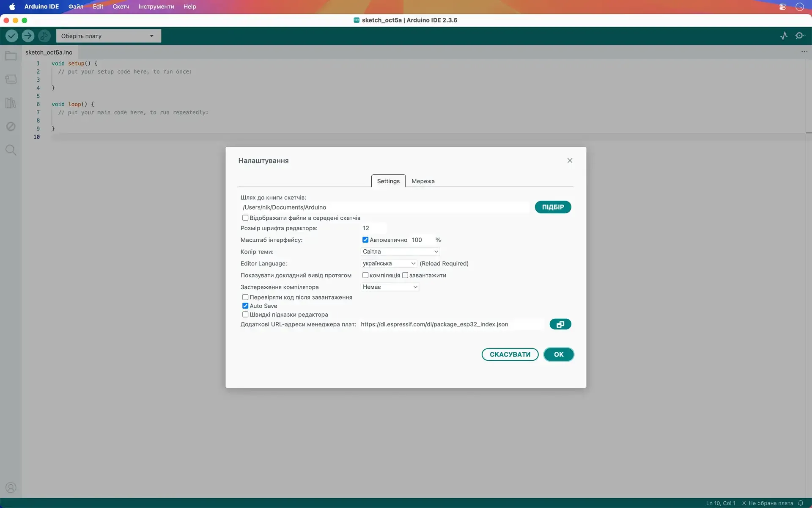
Task: Open the Serial Plotter icon
Action: pos(784,36)
